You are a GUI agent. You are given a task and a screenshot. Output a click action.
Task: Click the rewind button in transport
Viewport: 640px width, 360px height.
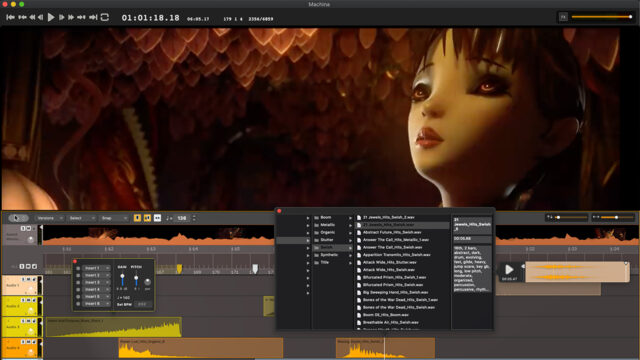[32, 17]
